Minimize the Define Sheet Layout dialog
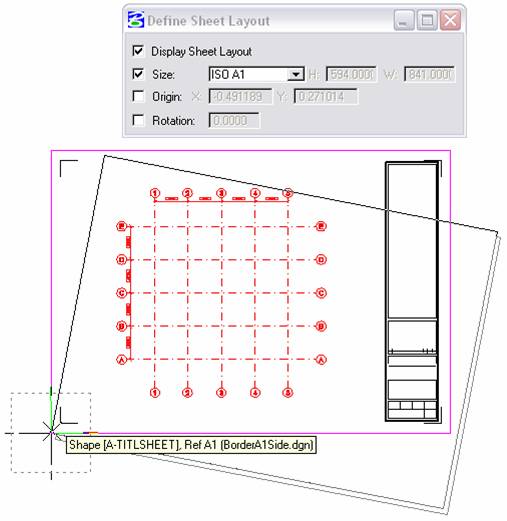The image size is (507, 521). point(404,20)
